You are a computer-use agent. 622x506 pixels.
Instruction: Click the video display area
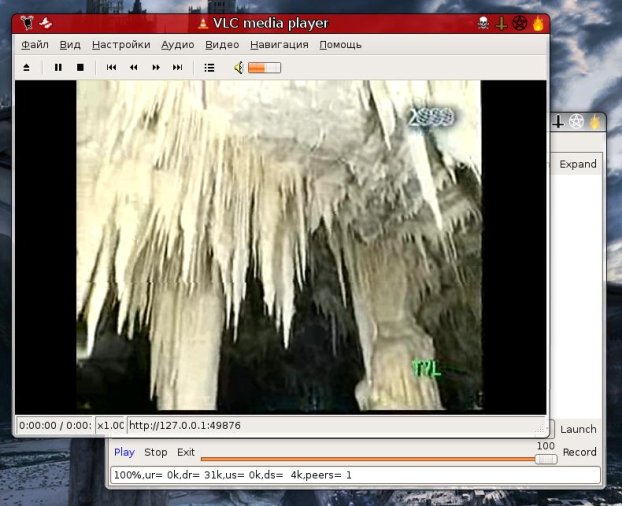pyautogui.click(x=280, y=247)
